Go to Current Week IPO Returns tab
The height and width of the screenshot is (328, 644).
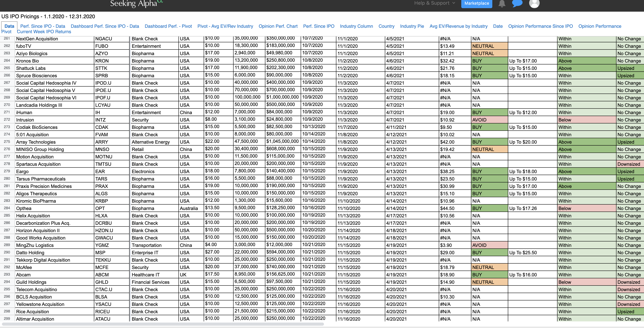coord(44,32)
